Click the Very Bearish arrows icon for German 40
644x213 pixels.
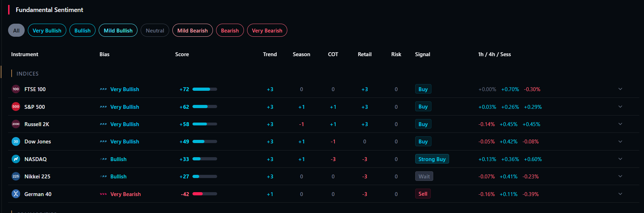(103, 194)
